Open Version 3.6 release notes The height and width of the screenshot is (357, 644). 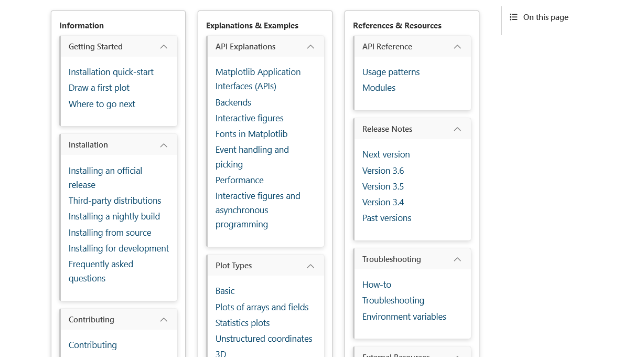pyautogui.click(x=383, y=171)
